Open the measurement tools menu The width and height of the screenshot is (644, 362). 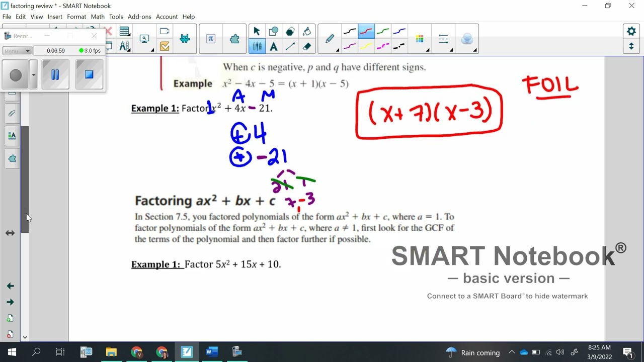point(124,47)
